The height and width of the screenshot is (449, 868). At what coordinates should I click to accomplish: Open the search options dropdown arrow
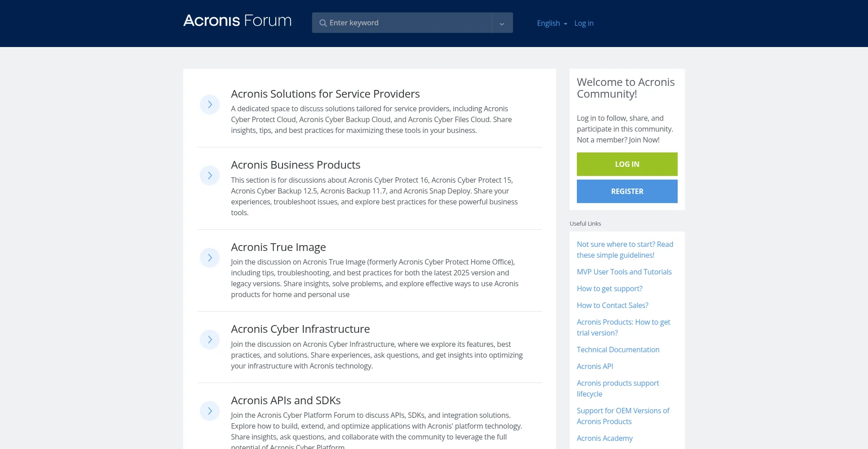tap(502, 23)
